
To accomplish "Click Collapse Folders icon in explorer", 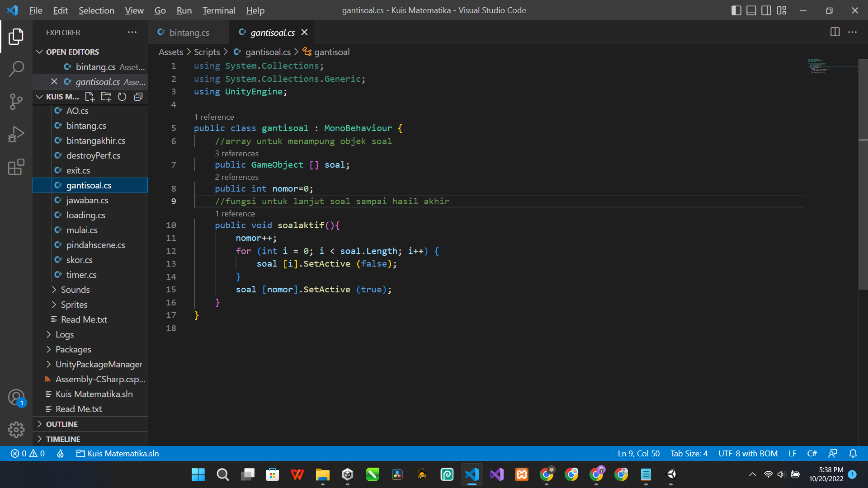I will click(x=138, y=97).
